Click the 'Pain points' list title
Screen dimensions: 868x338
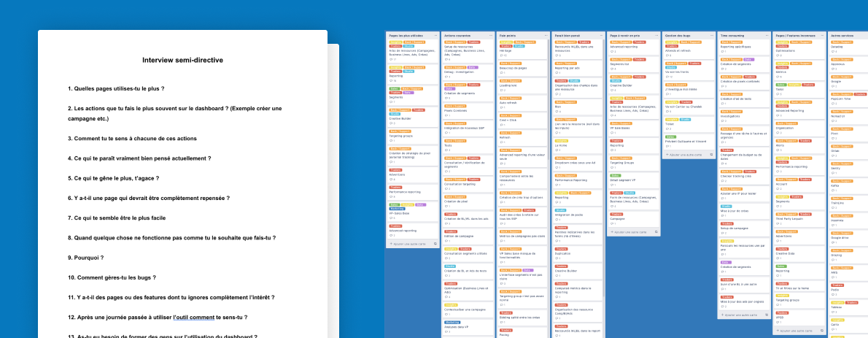click(507, 36)
